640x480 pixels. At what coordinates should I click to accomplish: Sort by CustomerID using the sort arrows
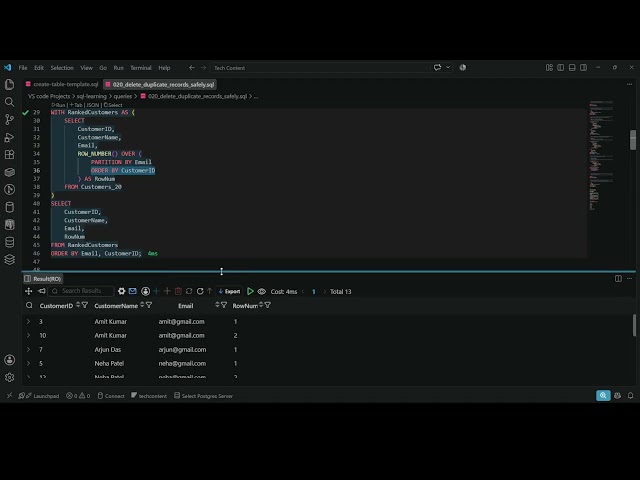[78, 305]
